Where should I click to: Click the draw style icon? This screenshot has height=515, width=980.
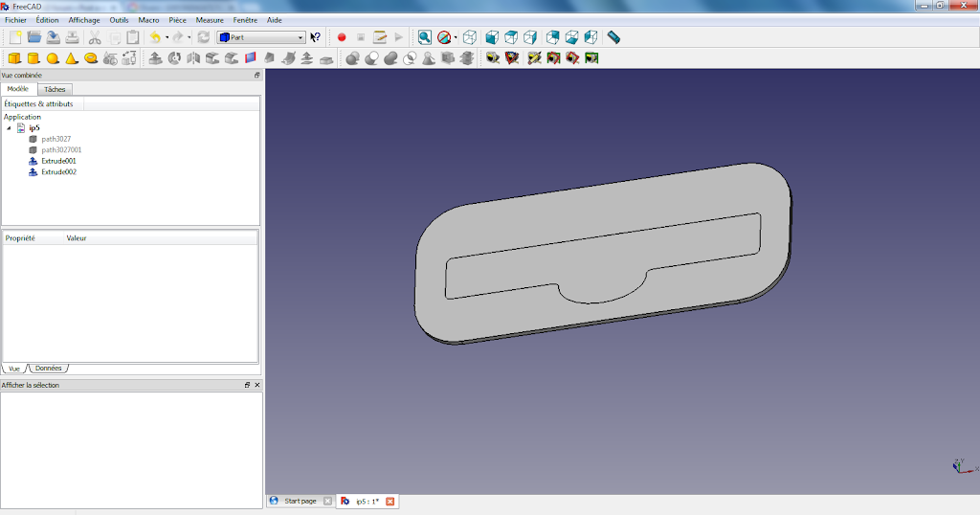[444, 37]
